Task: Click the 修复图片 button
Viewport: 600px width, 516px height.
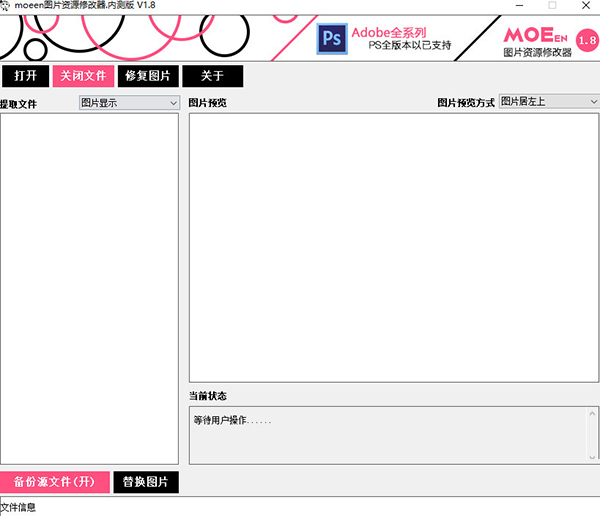Action: [x=148, y=76]
